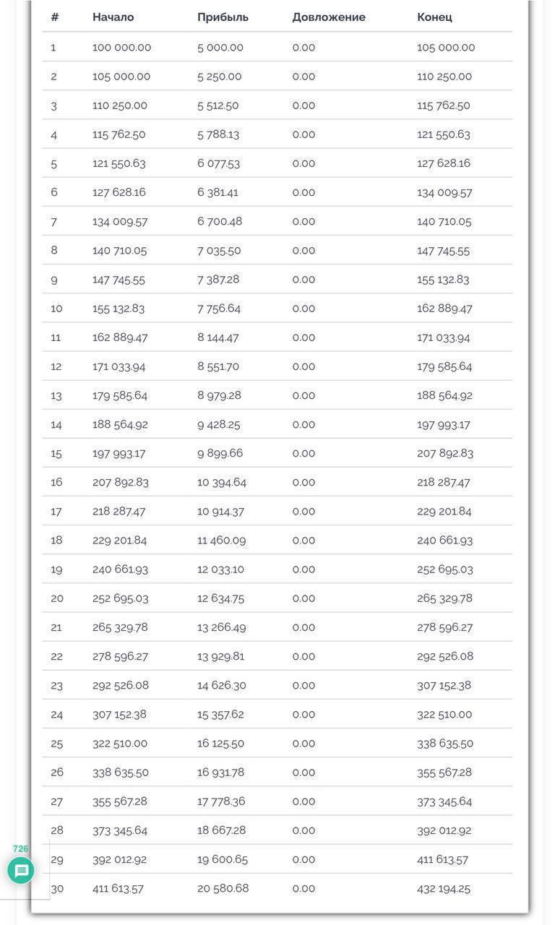Image resolution: width=560 pixels, height=925 pixels.
Task: Click end value 171 033.94 in row 11
Action: [444, 337]
